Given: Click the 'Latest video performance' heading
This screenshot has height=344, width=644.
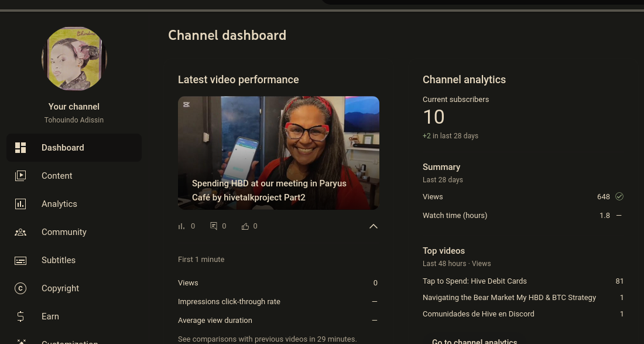Looking at the screenshot, I should click(238, 80).
